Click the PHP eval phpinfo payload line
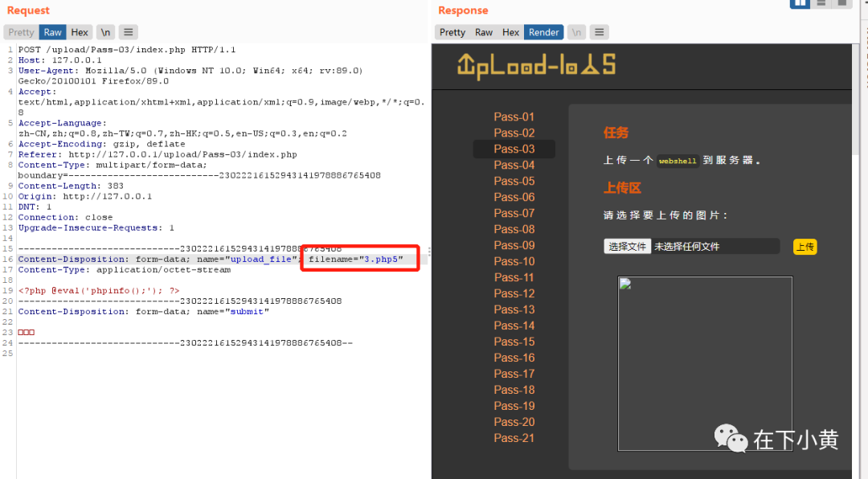 pos(99,291)
